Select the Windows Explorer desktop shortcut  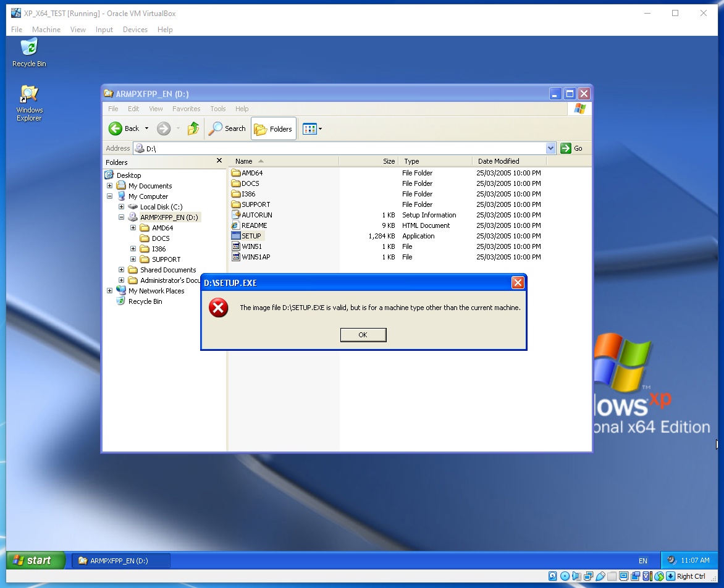(x=29, y=103)
